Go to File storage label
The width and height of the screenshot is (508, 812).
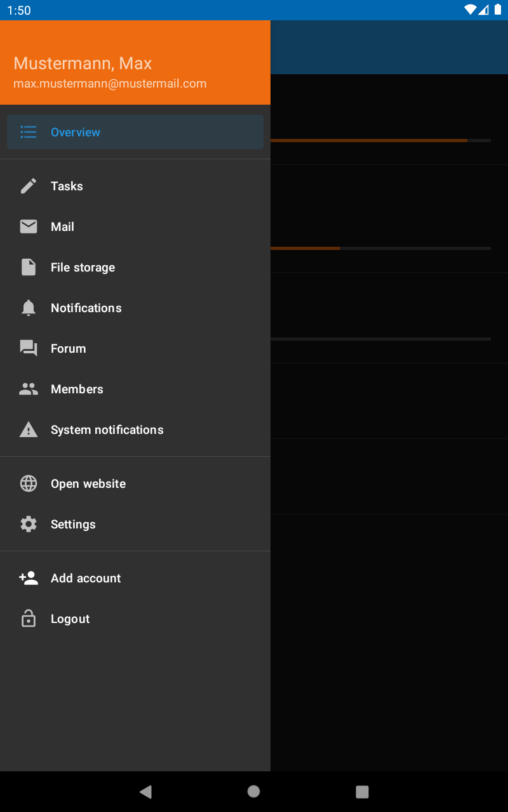click(x=83, y=267)
